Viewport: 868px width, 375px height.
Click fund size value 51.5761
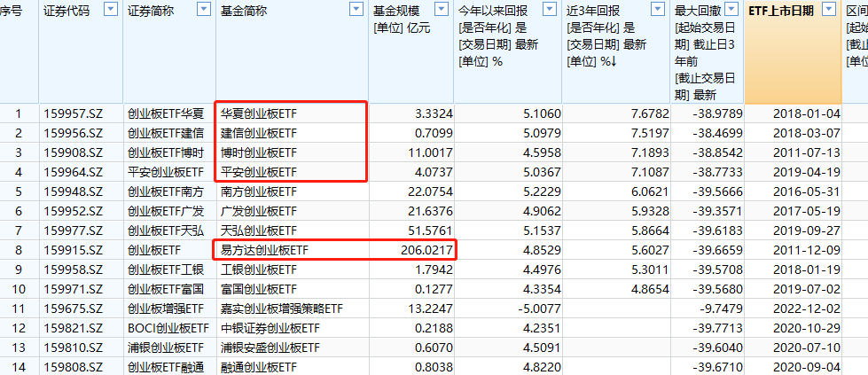430,231
